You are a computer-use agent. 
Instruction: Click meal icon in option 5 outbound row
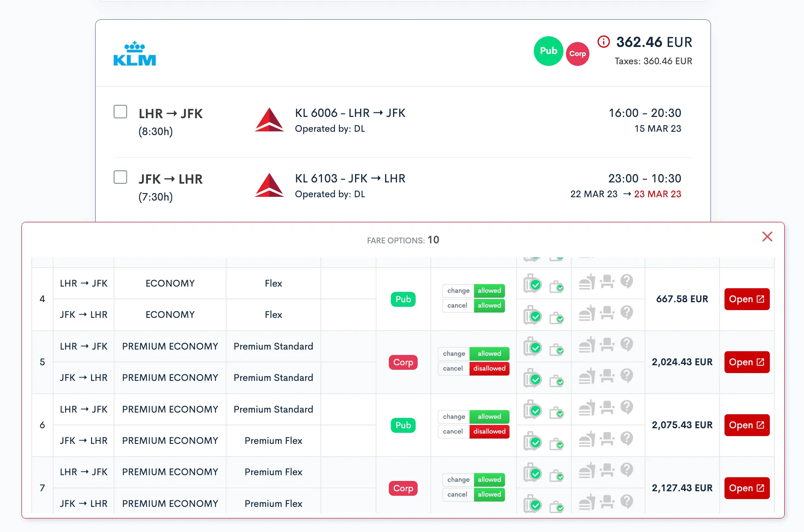pyautogui.click(x=587, y=345)
